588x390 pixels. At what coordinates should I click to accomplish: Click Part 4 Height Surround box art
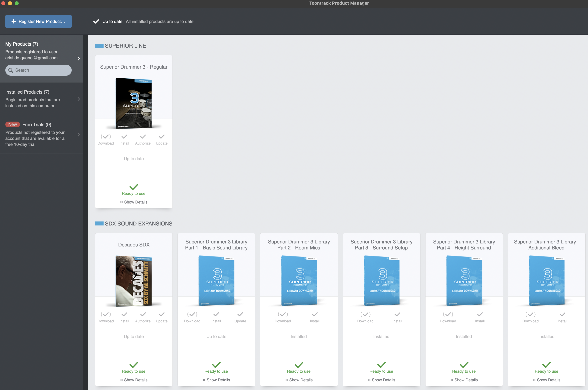point(464,281)
